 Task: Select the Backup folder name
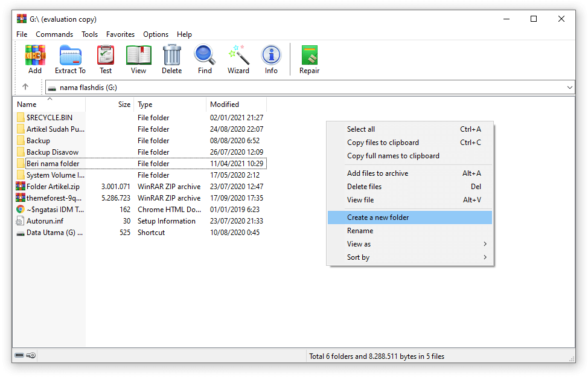pos(38,141)
